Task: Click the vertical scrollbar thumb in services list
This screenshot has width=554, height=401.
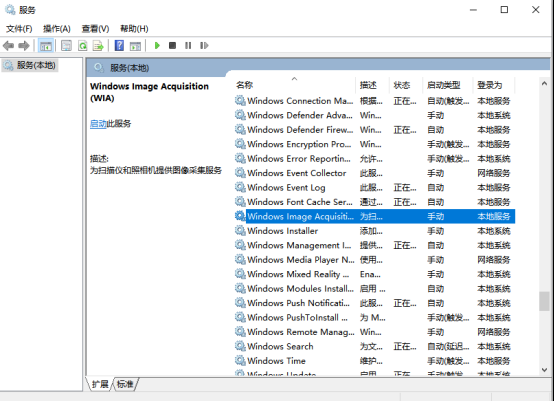Action: [544, 301]
